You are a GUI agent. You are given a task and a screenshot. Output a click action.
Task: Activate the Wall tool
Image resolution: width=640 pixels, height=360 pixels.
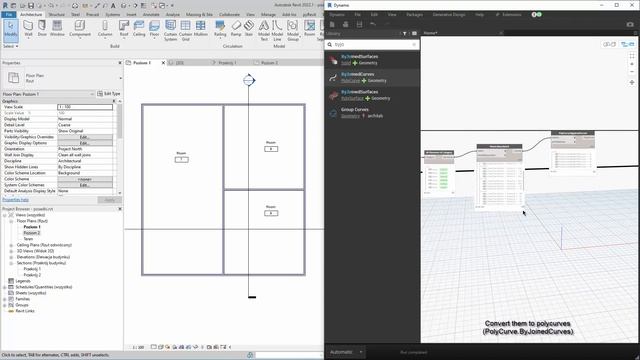click(28, 29)
